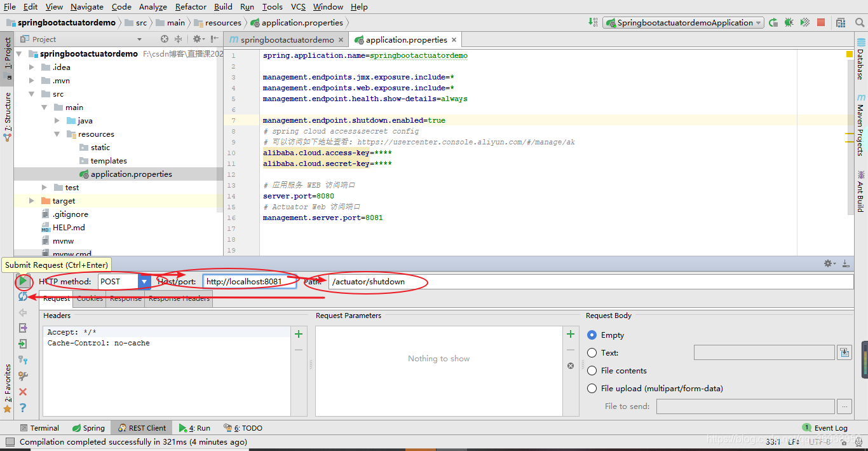The width and height of the screenshot is (868, 451).
Task: Open the Database side panel
Action: 861,59
